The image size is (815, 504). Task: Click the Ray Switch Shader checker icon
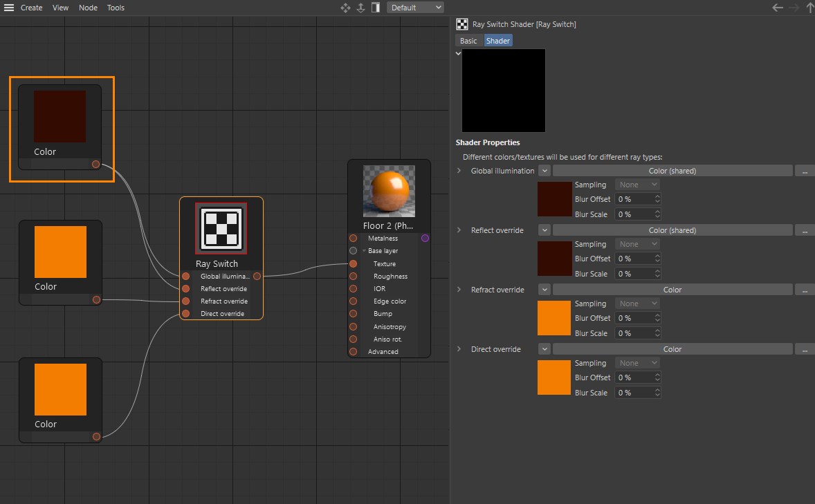tap(462, 24)
